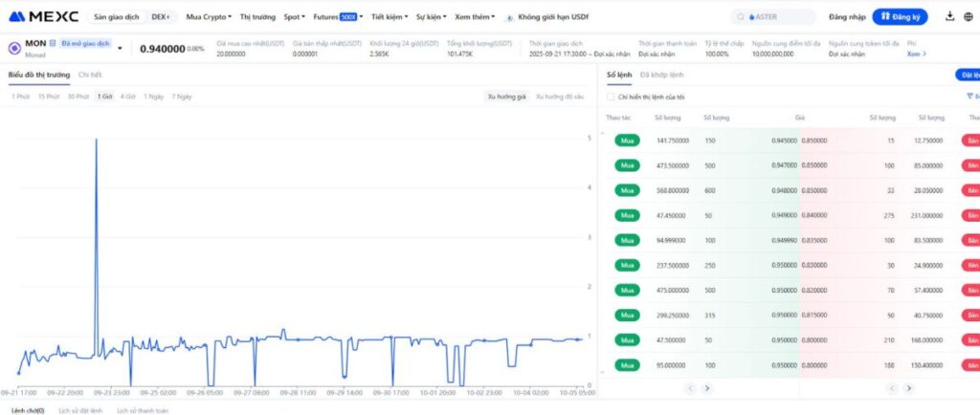The width and height of the screenshot is (980, 415).
Task: Select the '4 Giờ' chart interval
Action: (x=127, y=97)
